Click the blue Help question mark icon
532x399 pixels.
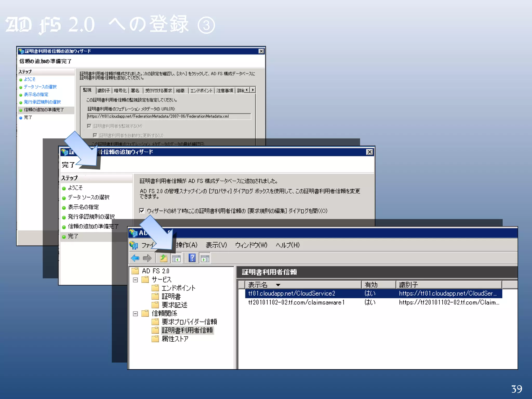coord(192,258)
